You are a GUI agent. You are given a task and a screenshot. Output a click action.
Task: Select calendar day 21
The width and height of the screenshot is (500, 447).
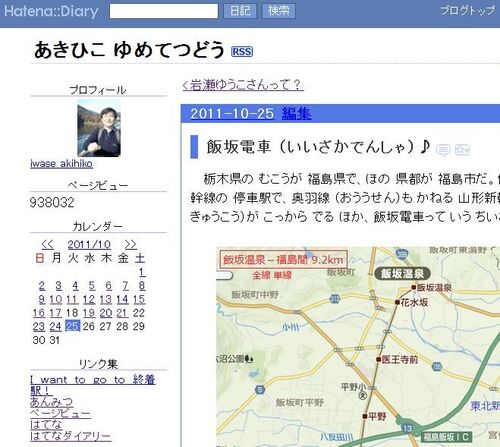(x=122, y=313)
